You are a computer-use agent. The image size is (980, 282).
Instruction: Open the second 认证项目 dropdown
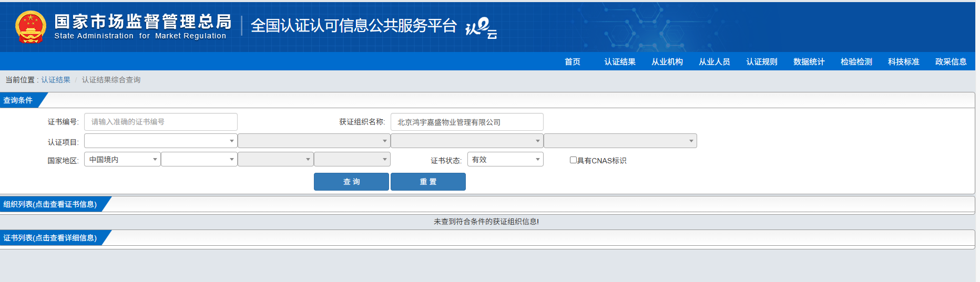(x=314, y=141)
